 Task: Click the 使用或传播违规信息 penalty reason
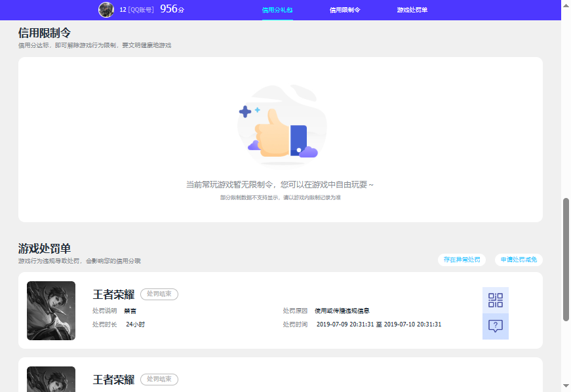(x=342, y=311)
